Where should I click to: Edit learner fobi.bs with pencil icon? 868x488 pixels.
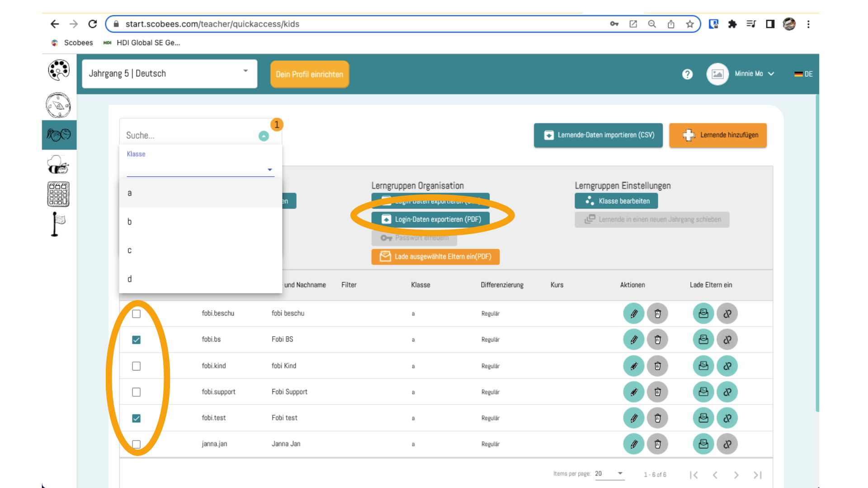click(634, 339)
